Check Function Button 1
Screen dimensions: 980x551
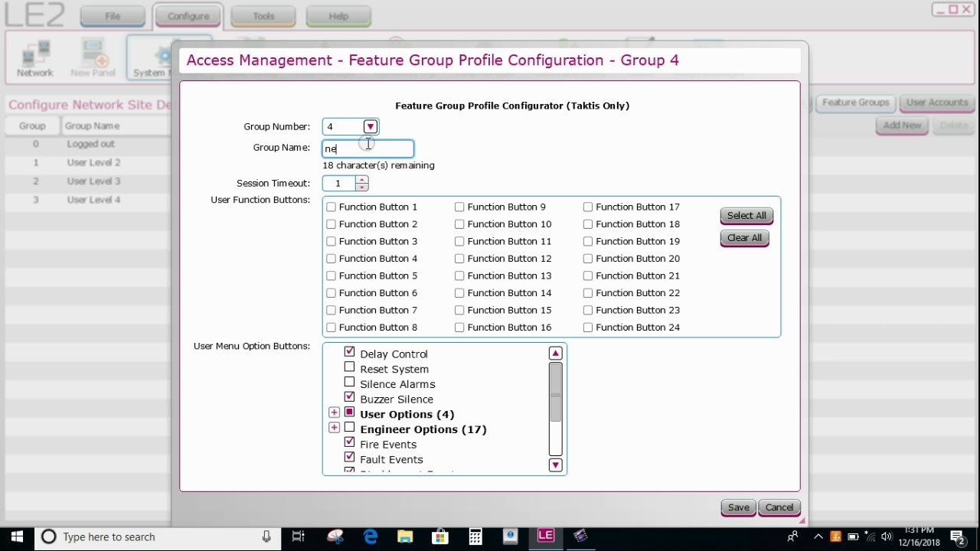[x=331, y=207]
